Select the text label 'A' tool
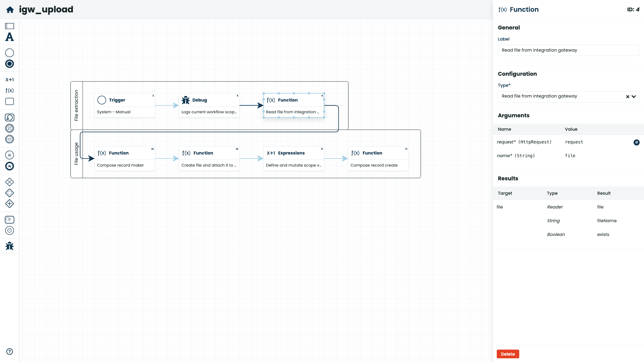644x362 pixels. point(9,37)
